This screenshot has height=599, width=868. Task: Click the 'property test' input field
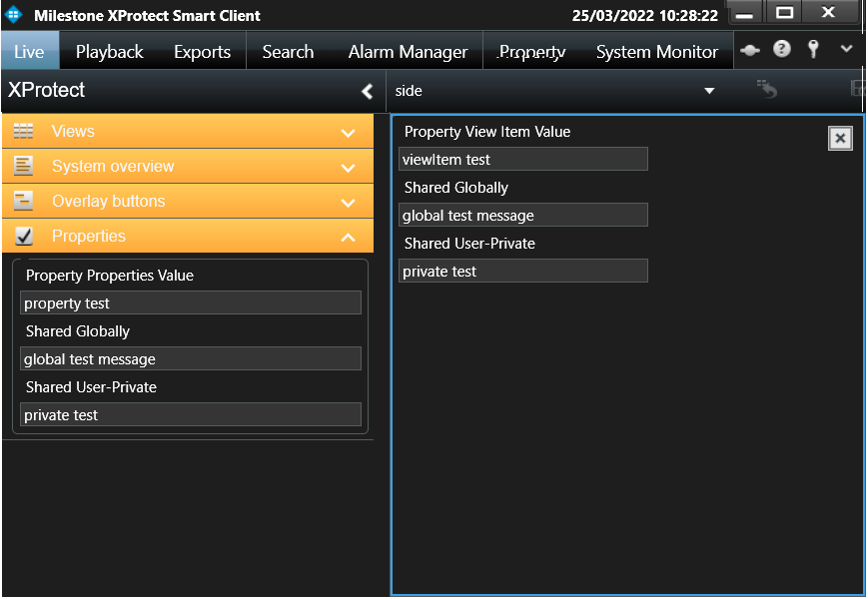coord(191,303)
